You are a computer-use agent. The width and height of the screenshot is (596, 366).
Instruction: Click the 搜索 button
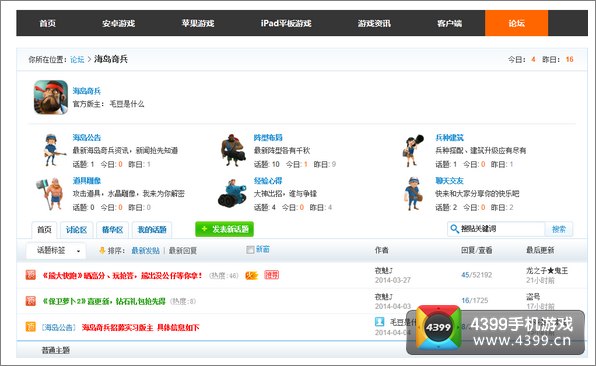pyautogui.click(x=559, y=229)
